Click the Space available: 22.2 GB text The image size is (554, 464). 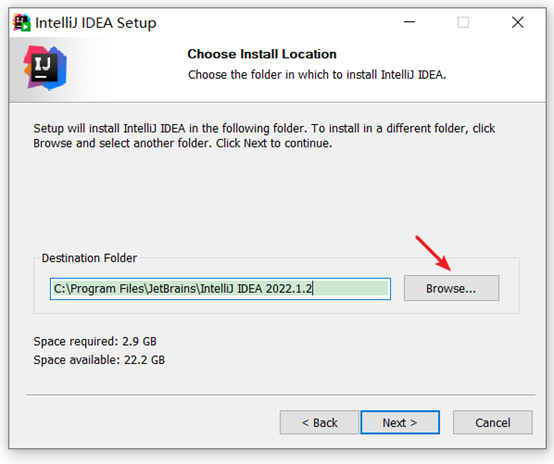[99, 360]
